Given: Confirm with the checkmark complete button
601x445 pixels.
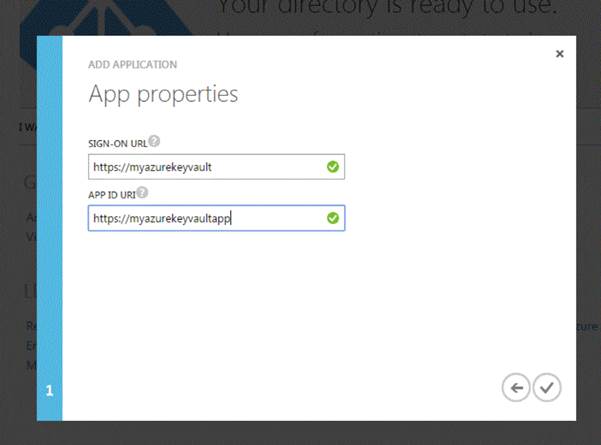Looking at the screenshot, I should point(547,388).
